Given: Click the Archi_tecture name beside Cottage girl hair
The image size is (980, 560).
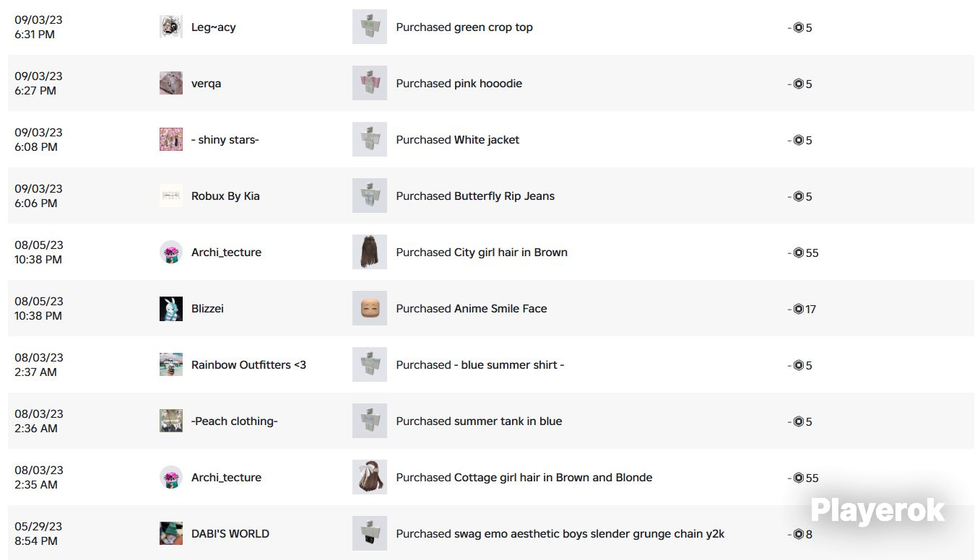Looking at the screenshot, I should coord(226,478).
